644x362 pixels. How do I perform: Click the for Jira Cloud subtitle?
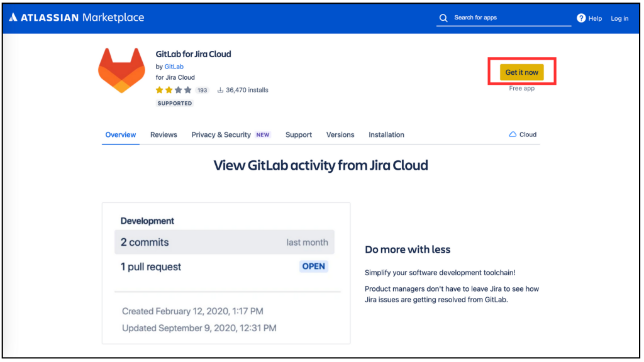(x=175, y=77)
